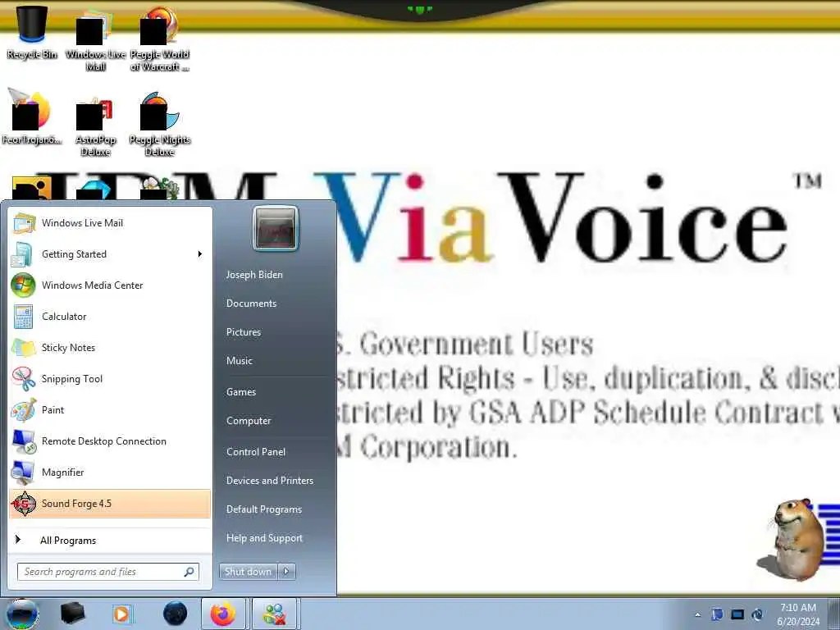Open the Music library

(x=239, y=361)
